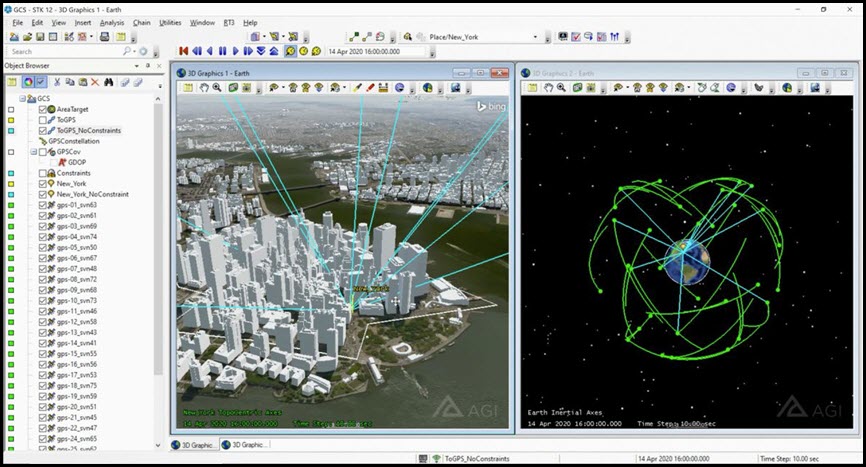Open the Place/New_York object dropdown
The width and height of the screenshot is (866, 467).
pos(535,37)
